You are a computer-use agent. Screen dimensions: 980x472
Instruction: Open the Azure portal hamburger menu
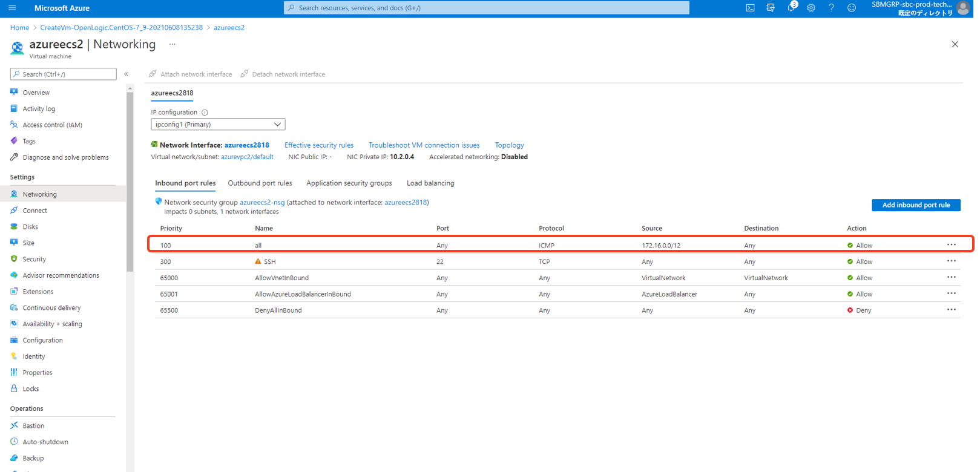[x=12, y=8]
